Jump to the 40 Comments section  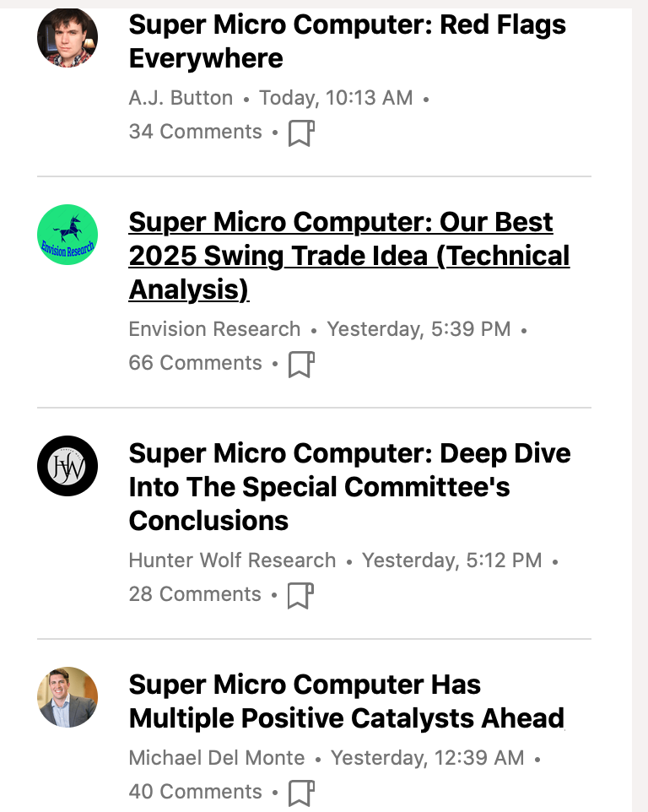coord(195,792)
